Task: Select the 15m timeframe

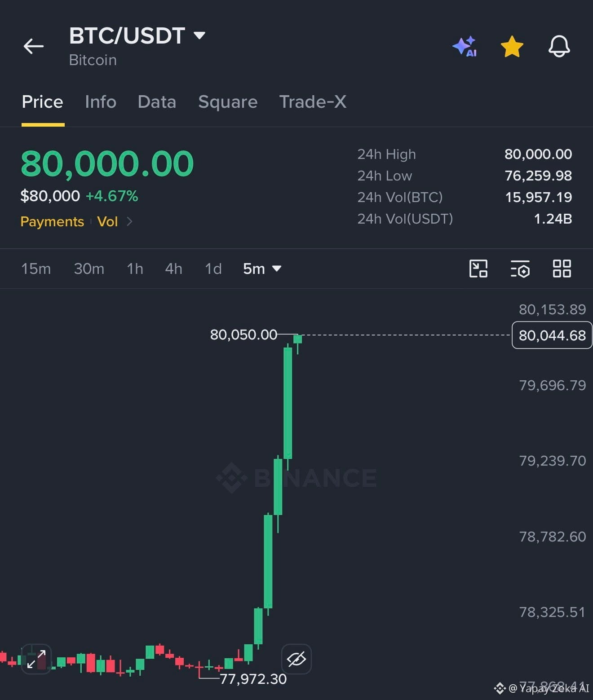Action: click(x=36, y=269)
